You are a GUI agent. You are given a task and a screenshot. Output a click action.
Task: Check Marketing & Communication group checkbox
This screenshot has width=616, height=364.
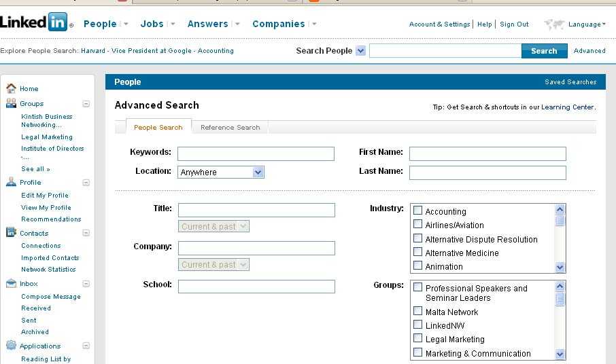(417, 352)
